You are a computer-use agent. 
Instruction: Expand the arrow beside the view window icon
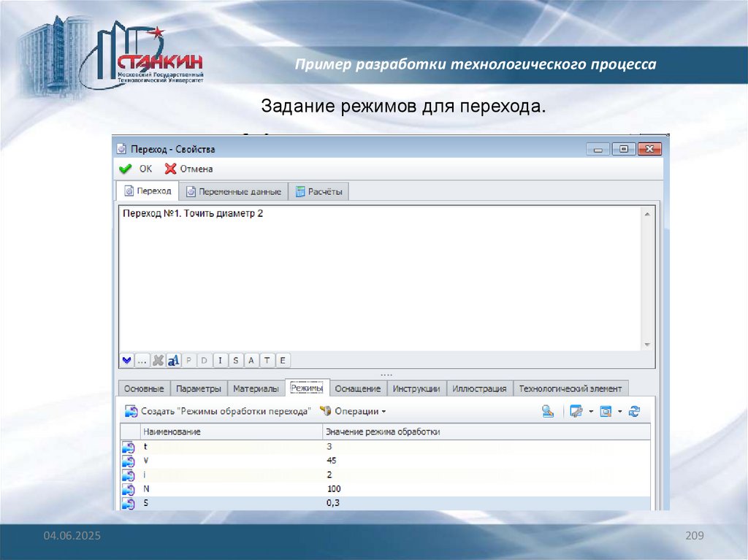pos(619,411)
